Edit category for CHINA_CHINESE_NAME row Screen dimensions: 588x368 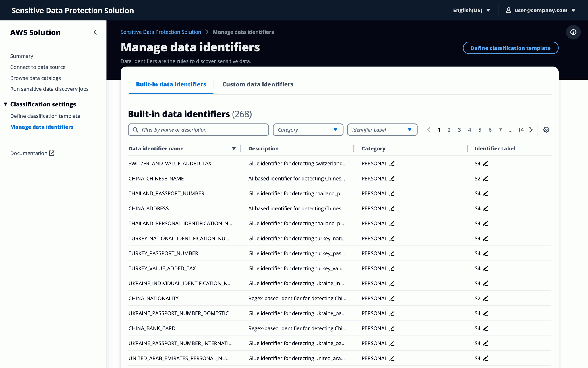click(392, 179)
